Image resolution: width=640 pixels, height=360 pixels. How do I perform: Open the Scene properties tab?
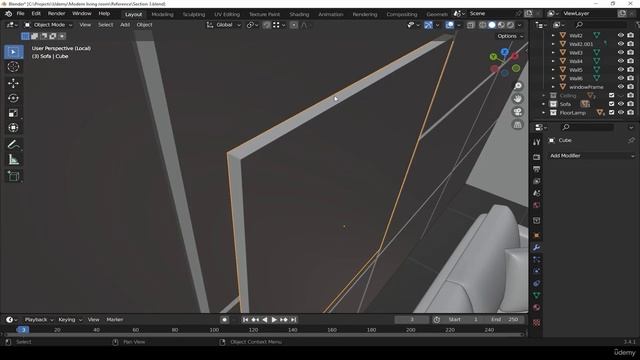[537, 193]
